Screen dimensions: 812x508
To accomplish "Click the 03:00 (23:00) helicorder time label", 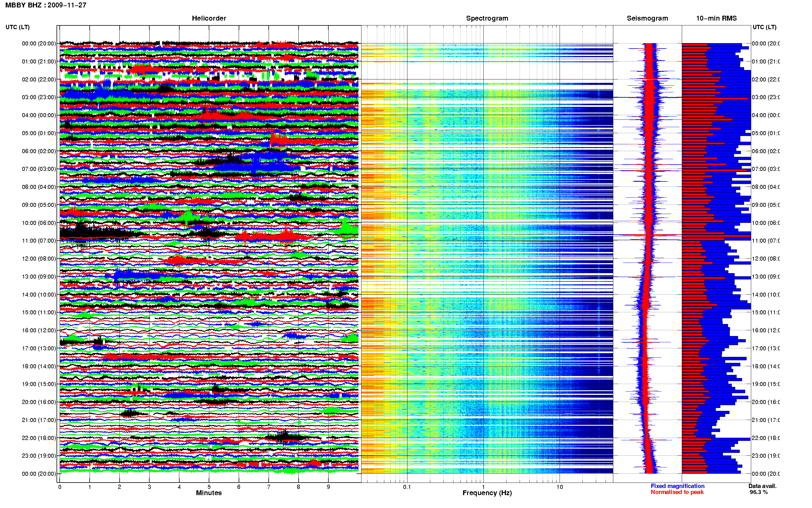I will (x=39, y=97).
